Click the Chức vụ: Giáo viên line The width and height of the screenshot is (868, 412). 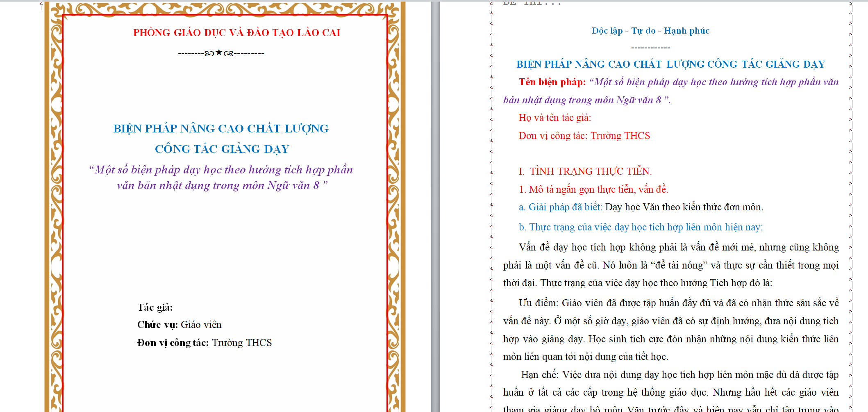(x=180, y=325)
